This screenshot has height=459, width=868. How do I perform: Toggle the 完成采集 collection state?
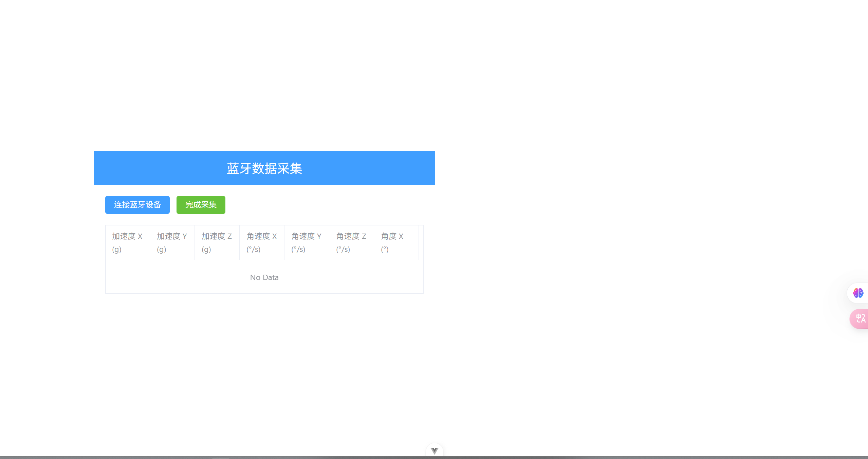pos(200,205)
